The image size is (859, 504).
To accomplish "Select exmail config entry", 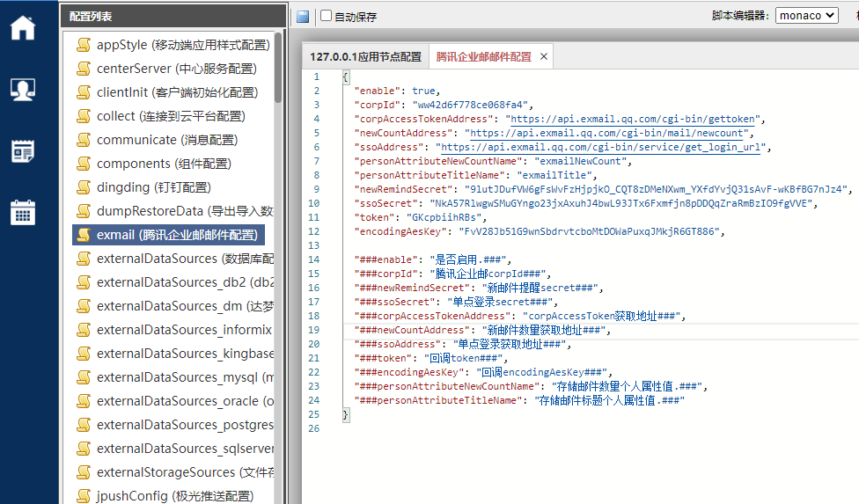I will (169, 235).
